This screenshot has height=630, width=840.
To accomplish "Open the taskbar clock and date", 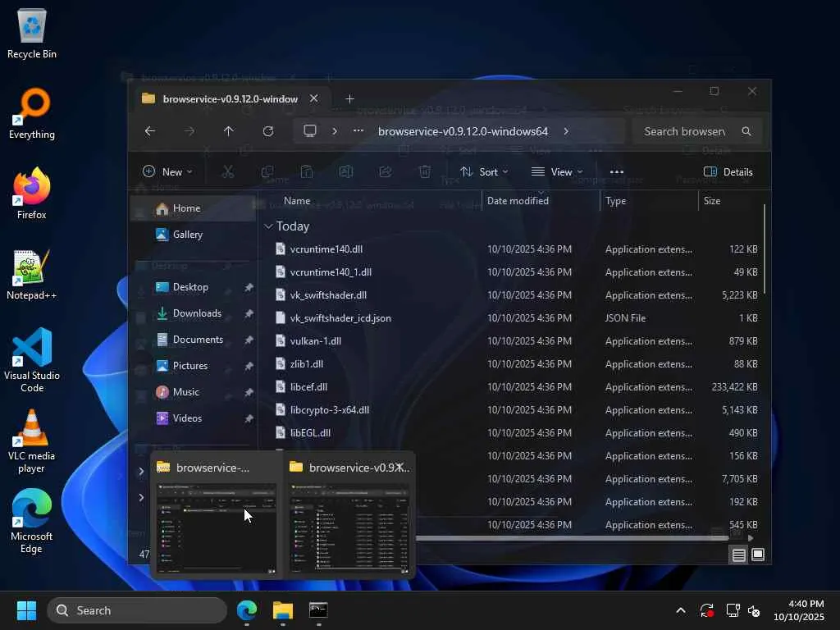I will pos(799,610).
